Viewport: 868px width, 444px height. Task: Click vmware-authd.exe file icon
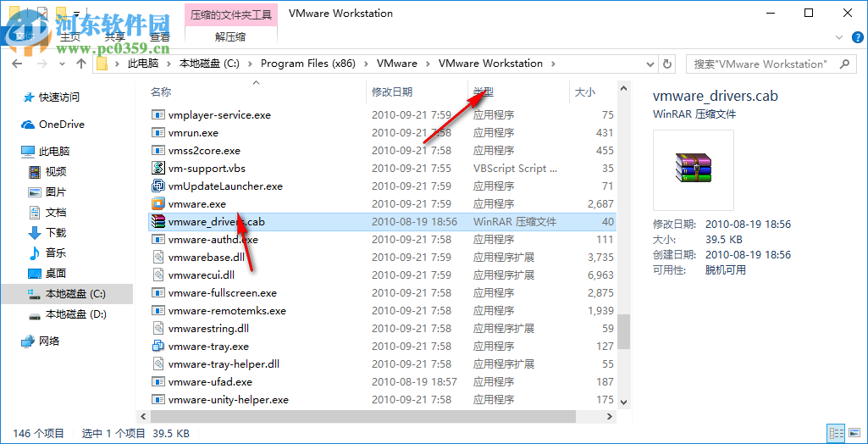click(159, 240)
